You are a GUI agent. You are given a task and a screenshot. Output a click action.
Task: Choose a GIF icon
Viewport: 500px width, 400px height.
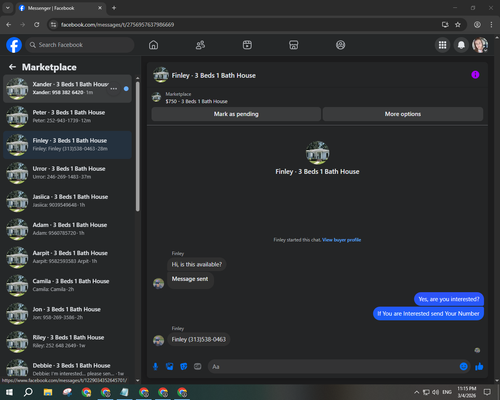click(198, 367)
